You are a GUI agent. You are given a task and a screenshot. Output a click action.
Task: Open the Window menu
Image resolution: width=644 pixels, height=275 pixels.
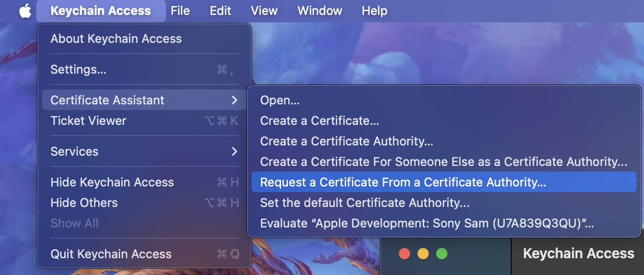320,11
